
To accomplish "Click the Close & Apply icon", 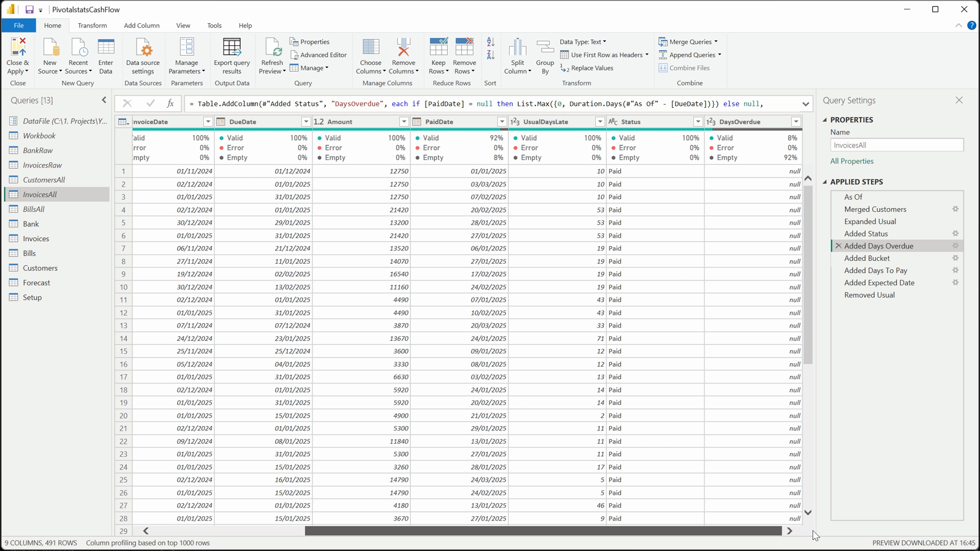I will (18, 47).
